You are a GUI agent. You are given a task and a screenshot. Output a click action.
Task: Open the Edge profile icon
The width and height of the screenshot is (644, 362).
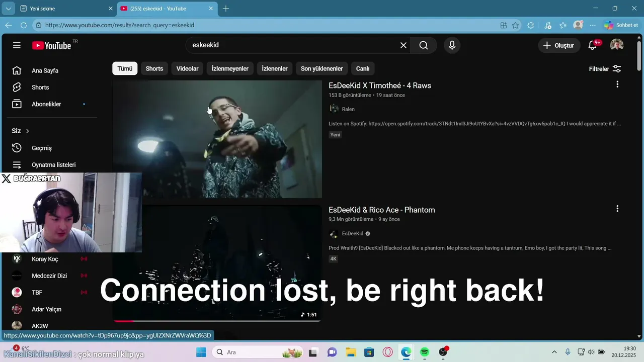(x=578, y=25)
